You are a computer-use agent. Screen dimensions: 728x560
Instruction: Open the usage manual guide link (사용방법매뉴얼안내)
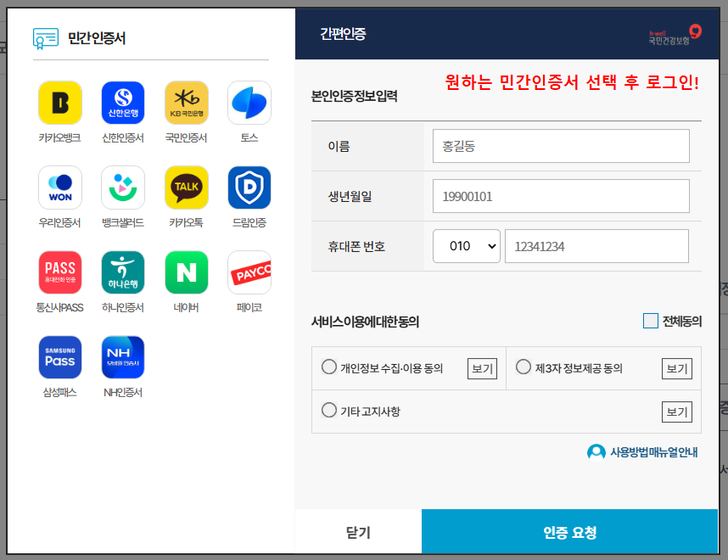(653, 452)
